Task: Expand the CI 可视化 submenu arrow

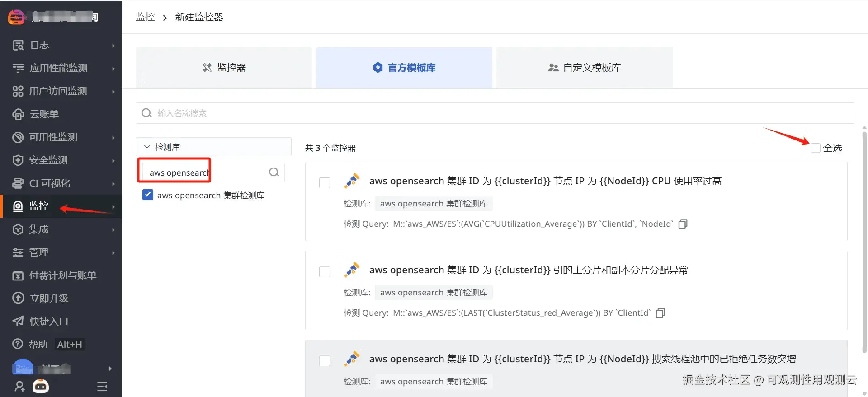Action: point(113,184)
